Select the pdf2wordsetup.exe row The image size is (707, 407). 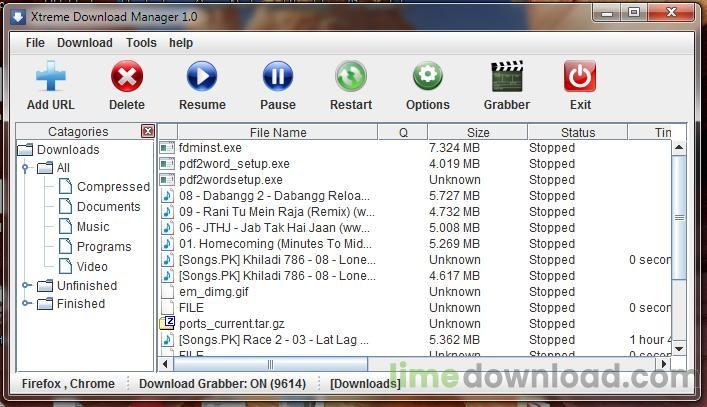pyautogui.click(x=414, y=179)
